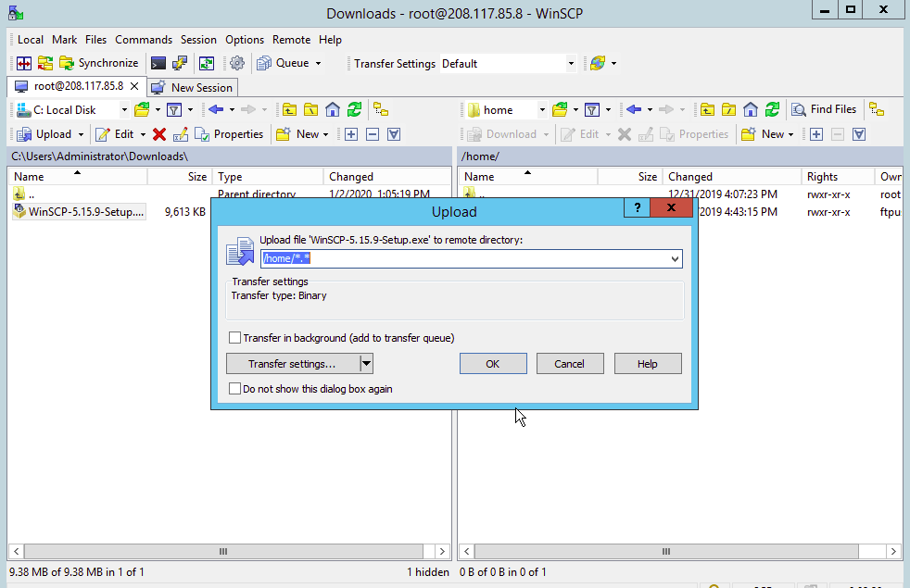Switch to New Session tab
The height and width of the screenshot is (588, 910).
192,88
